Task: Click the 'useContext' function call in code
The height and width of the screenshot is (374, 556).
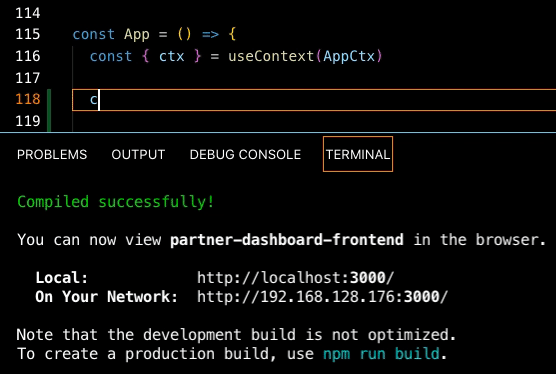Action: (271, 56)
